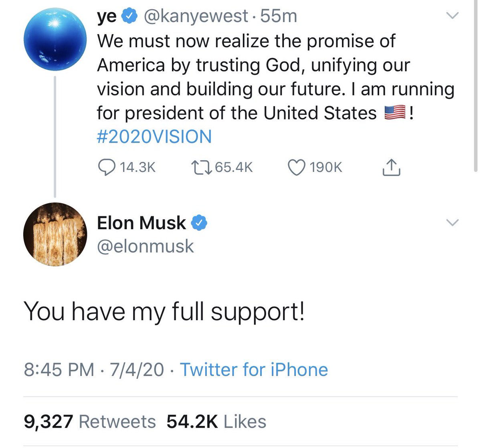Open the @kanyewest handle
This screenshot has width=481, height=448.
pyautogui.click(x=196, y=16)
